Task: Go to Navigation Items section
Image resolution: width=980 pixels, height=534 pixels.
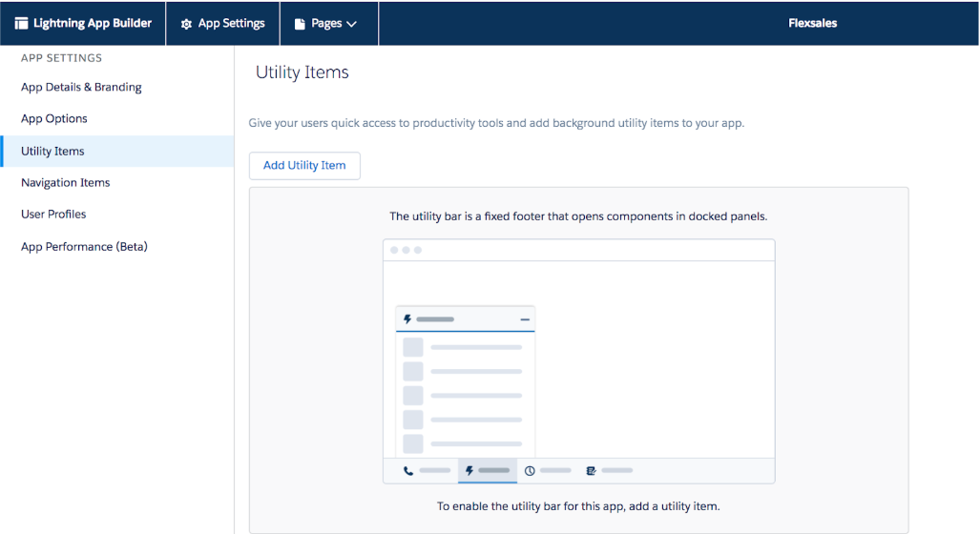Action: (66, 182)
